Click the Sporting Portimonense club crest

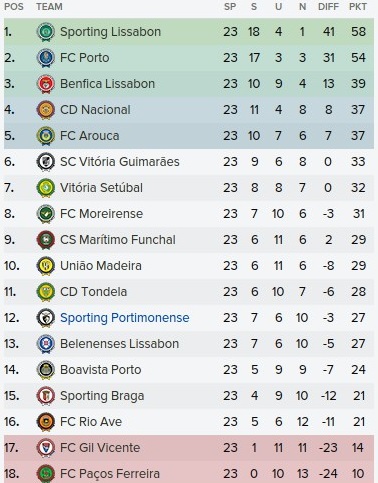pos(46,318)
